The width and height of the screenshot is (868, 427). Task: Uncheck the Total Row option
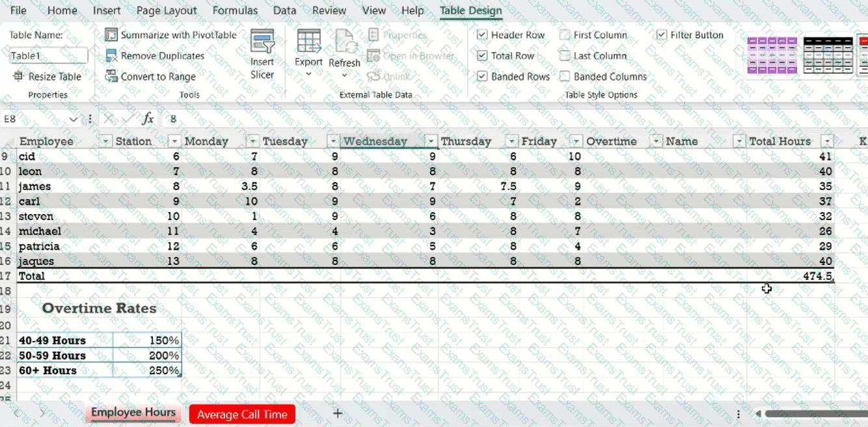[x=482, y=56]
